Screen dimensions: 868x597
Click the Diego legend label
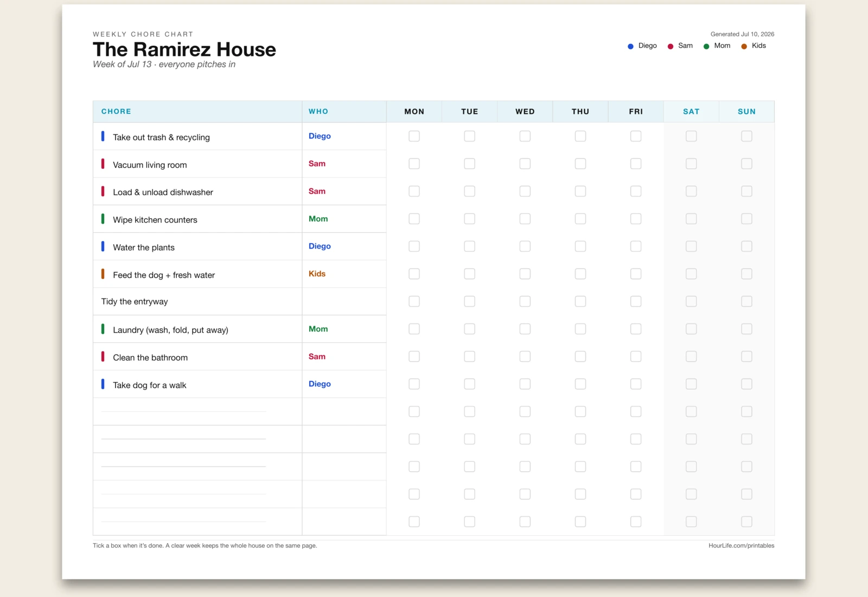(x=647, y=46)
